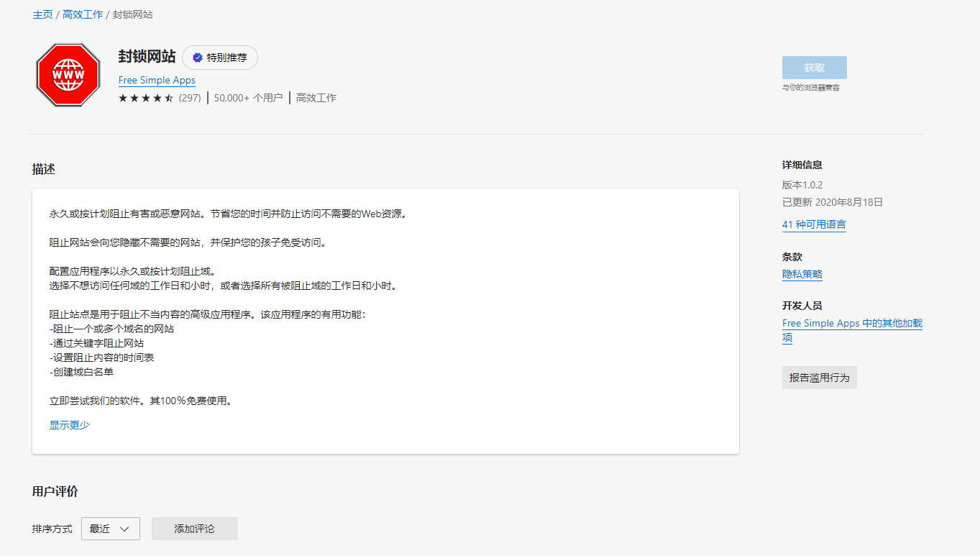Click the 描述 section heading
Viewport: 980px width, 556px height.
tap(44, 169)
